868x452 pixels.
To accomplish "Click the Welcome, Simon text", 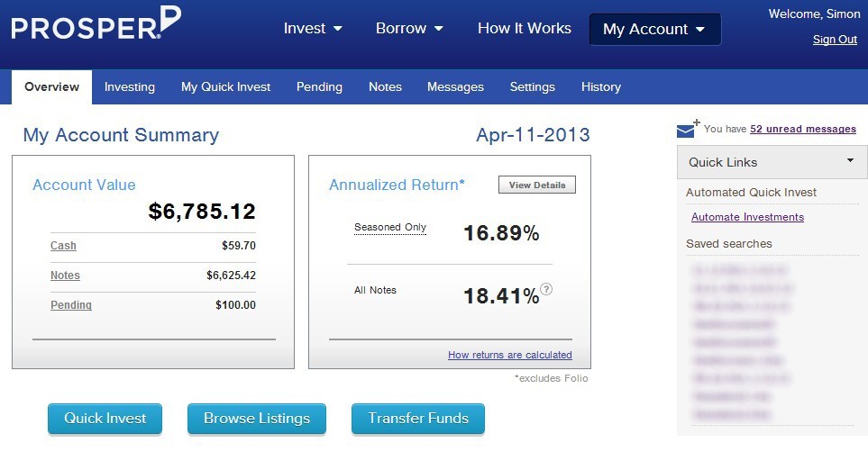I will coord(814,14).
